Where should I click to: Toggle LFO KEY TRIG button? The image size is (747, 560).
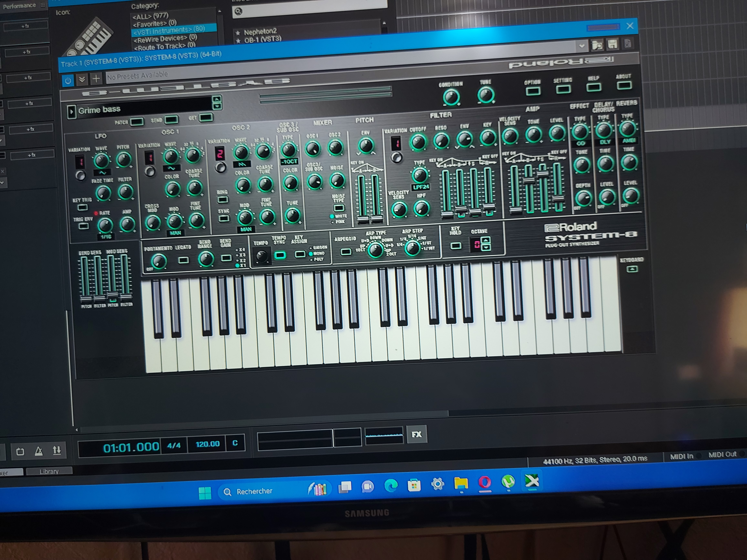[82, 207]
